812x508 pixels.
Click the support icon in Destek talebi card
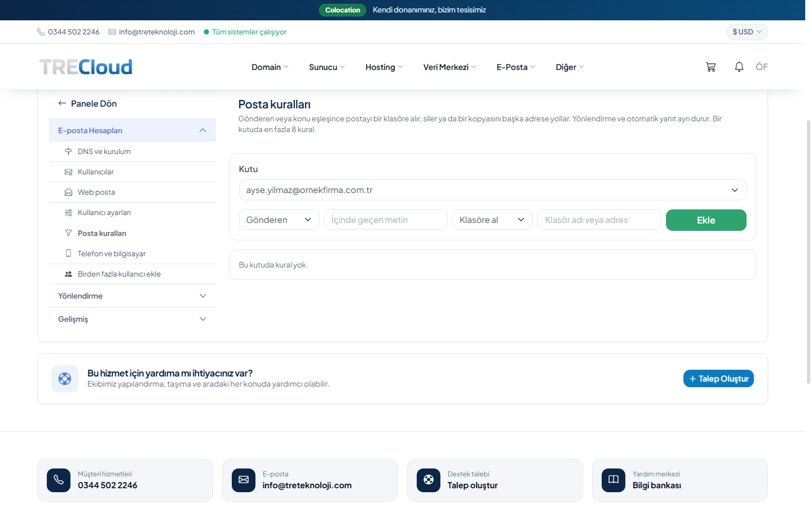429,480
